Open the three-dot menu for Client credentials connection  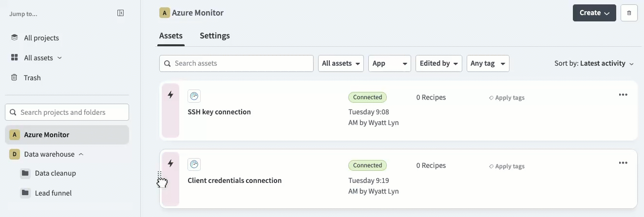point(623,163)
